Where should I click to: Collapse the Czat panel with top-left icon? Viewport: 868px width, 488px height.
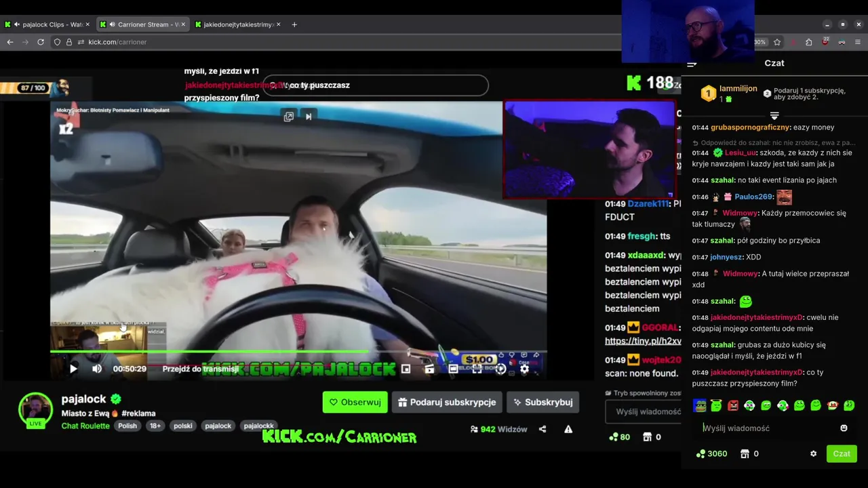pos(692,64)
